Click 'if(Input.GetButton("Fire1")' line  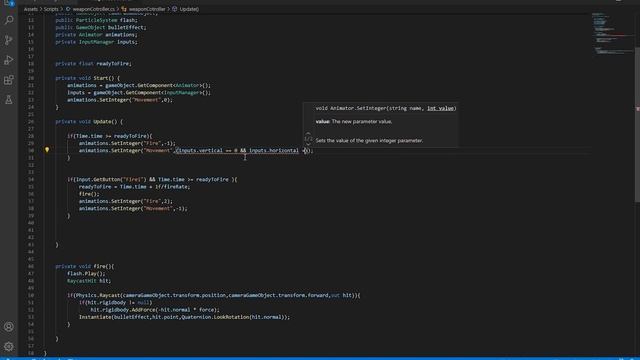tap(152, 179)
